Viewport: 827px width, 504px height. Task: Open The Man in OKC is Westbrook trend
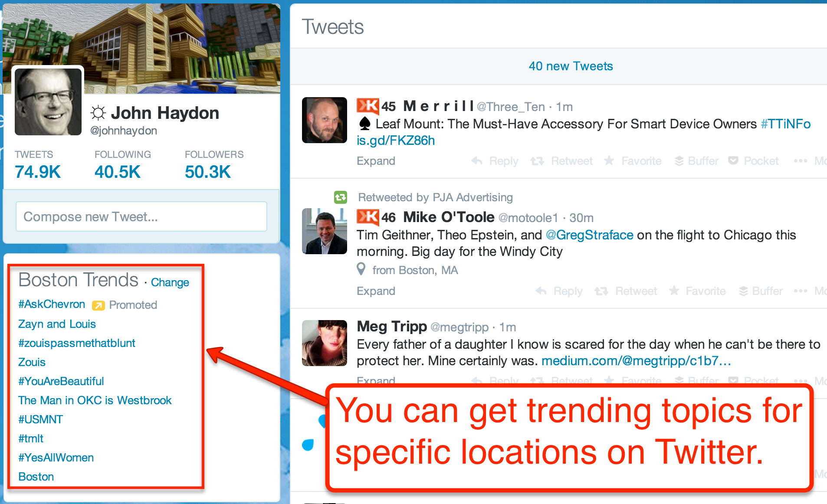[95, 400]
